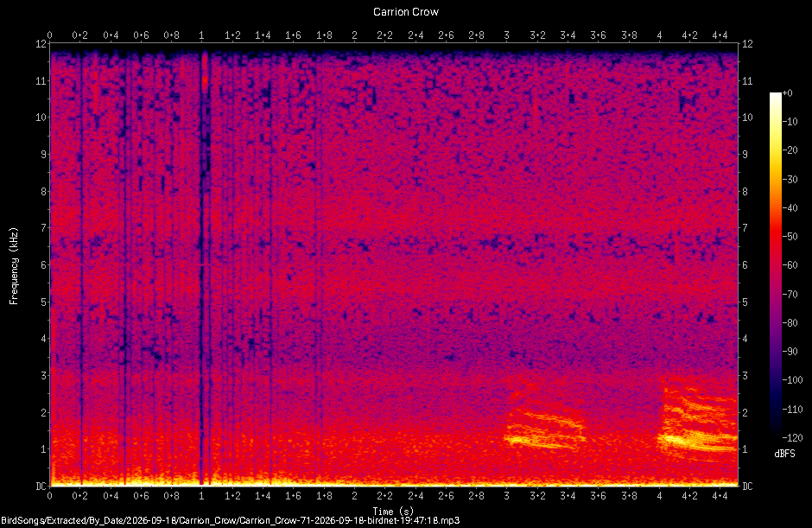Click "6" on the left frequency axis
812x528 pixels.
tap(43, 264)
